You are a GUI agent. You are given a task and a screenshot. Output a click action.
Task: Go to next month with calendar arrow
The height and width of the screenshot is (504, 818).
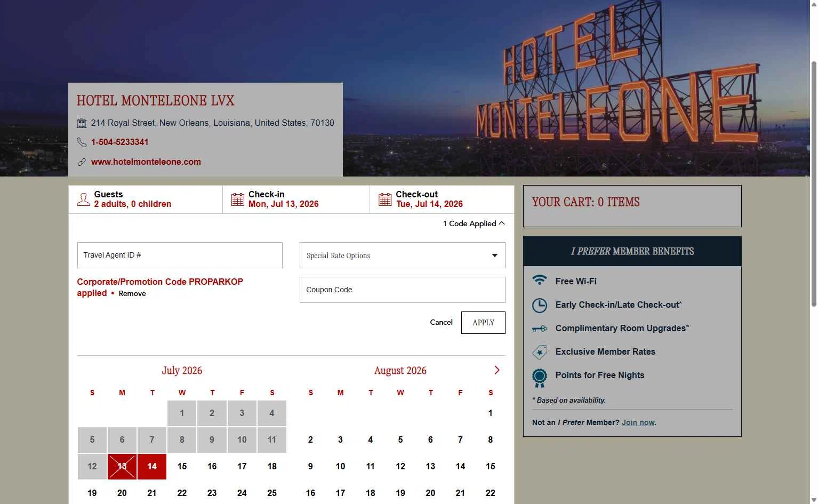[x=497, y=370]
